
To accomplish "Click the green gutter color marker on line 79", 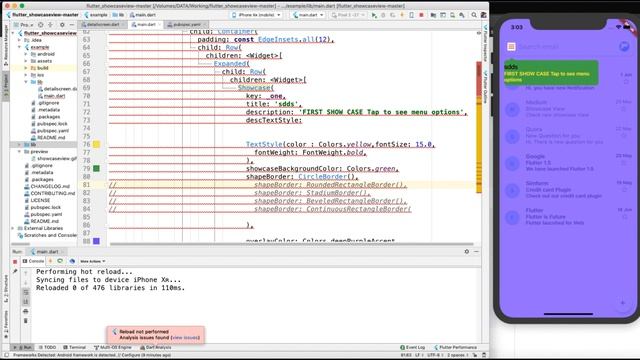I will [96, 168].
